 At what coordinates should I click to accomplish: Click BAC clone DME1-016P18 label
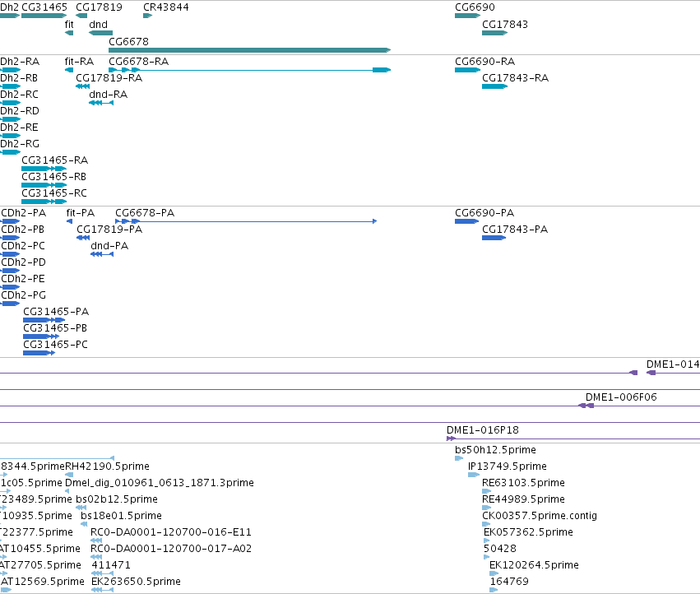click(483, 430)
